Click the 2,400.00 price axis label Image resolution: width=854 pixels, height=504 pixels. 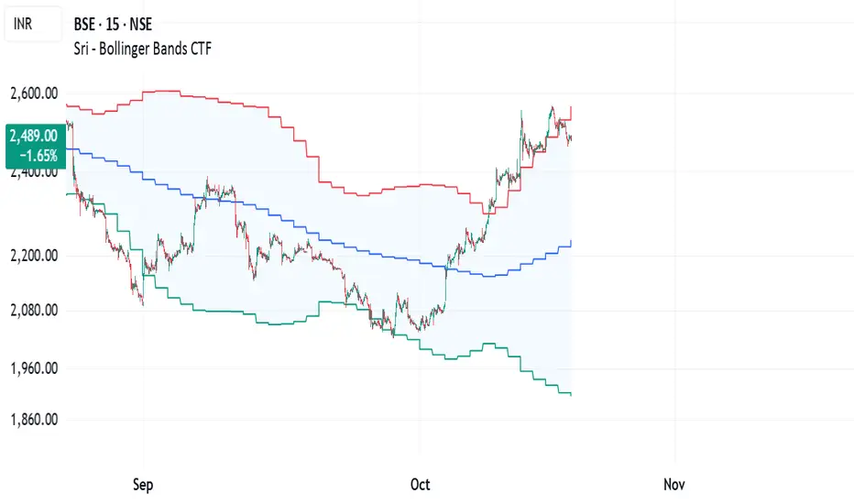[35, 172]
